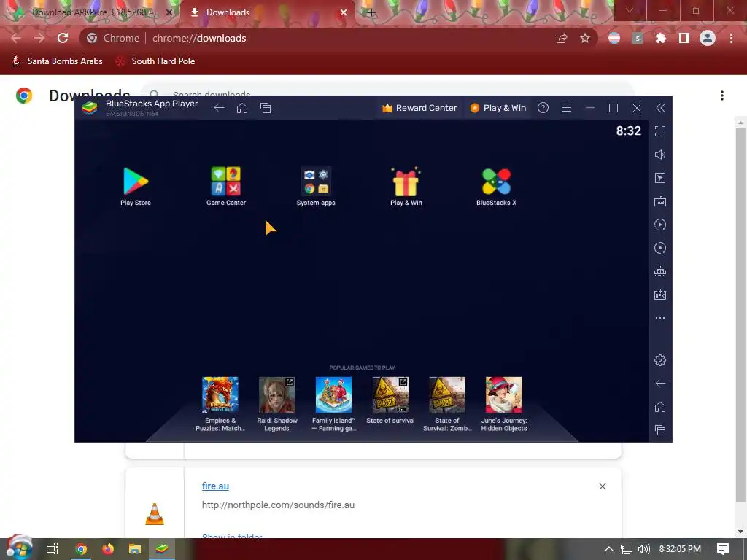Click the sidebar back arrow
Screen dimensions: 747x560
(x=659, y=384)
